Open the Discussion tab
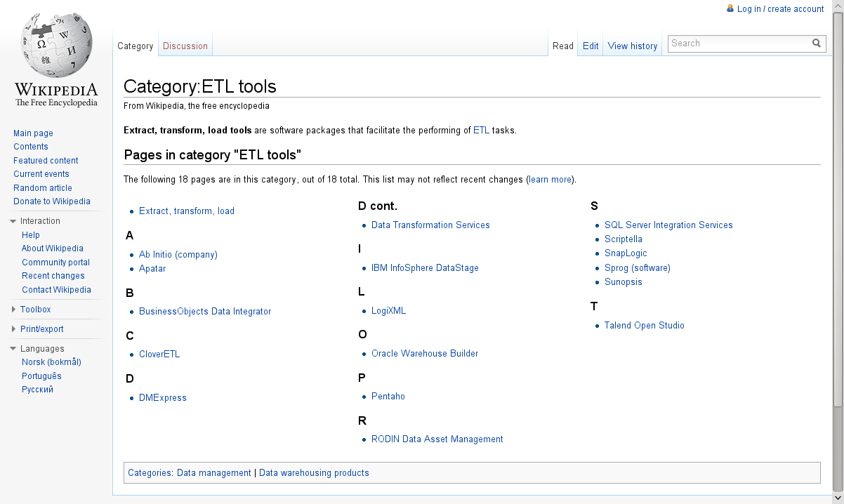844x504 pixels. pos(185,46)
